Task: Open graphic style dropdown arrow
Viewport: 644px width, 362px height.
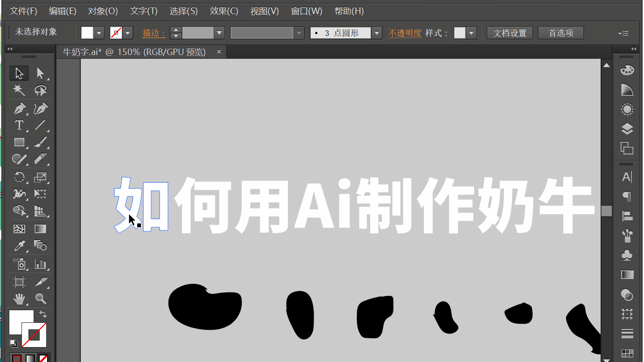Action: 471,33
